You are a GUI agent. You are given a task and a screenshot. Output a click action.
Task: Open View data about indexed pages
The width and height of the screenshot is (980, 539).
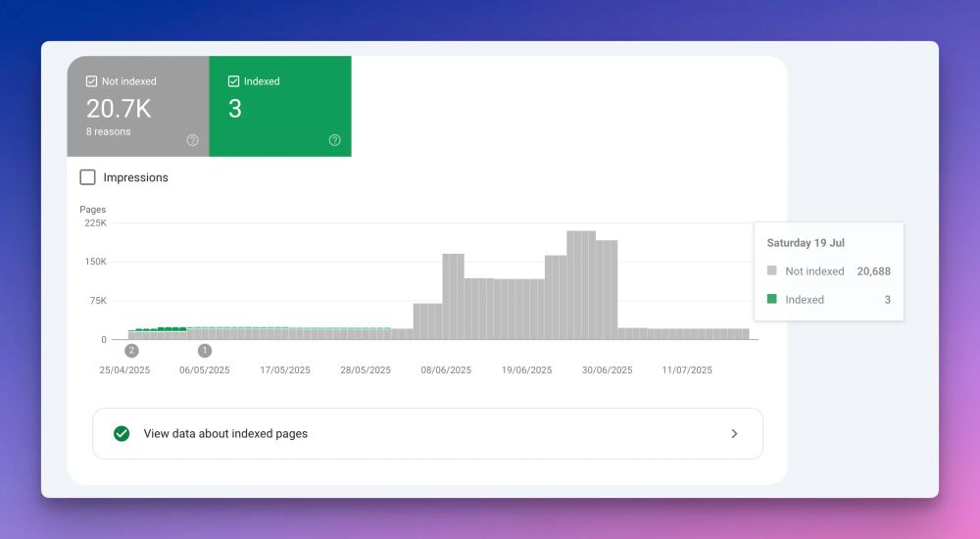click(x=427, y=433)
